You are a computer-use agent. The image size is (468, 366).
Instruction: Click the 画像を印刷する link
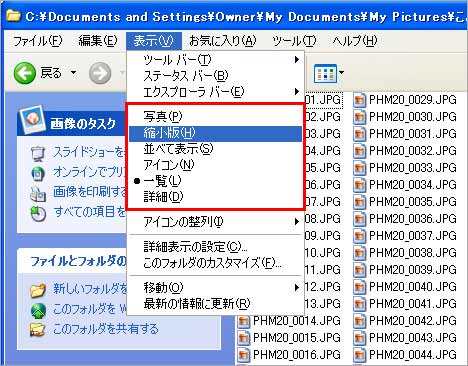[90, 192]
